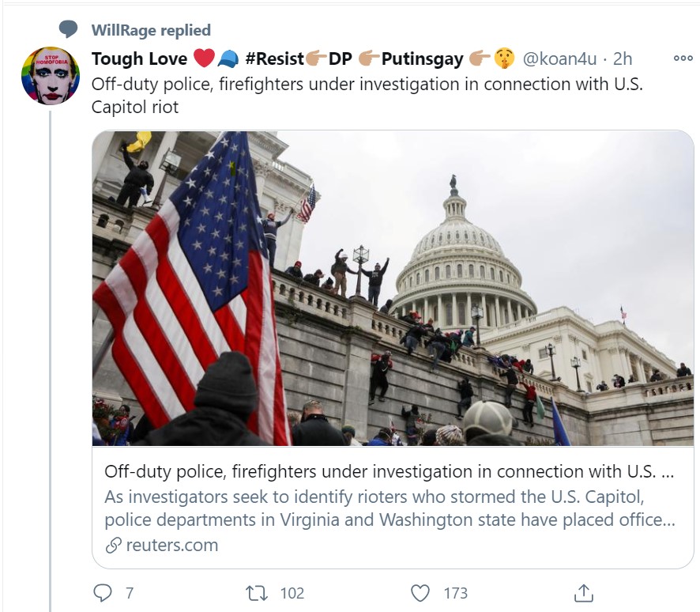Viewport: 700px width, 612px height.
Task: Open the share tweet icon
Action: 583,592
